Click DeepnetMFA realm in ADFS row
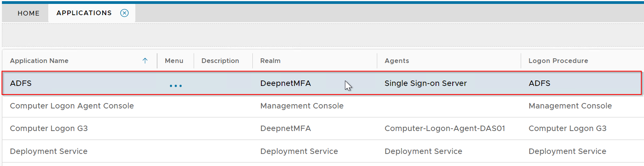The height and width of the screenshot is (166, 644). [x=285, y=83]
